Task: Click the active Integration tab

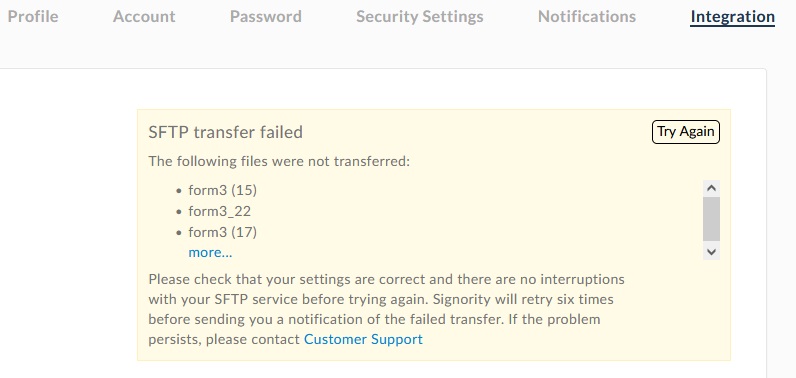Action: 733,17
